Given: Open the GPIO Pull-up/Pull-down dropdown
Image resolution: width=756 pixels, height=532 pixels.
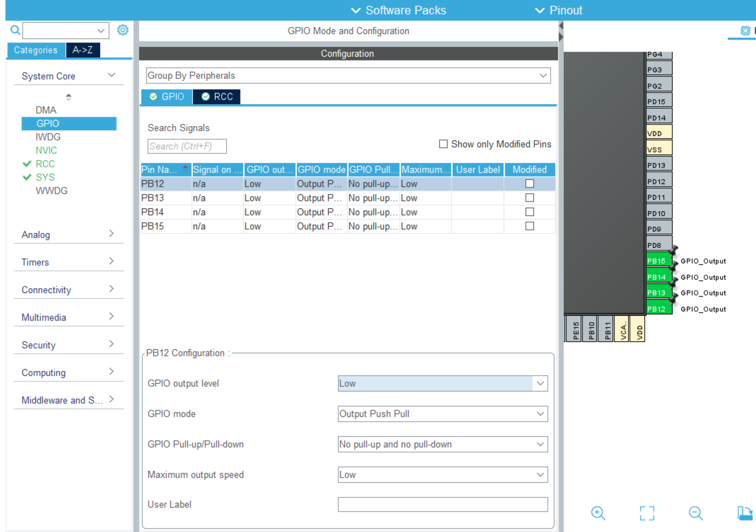Looking at the screenshot, I should pyautogui.click(x=443, y=444).
